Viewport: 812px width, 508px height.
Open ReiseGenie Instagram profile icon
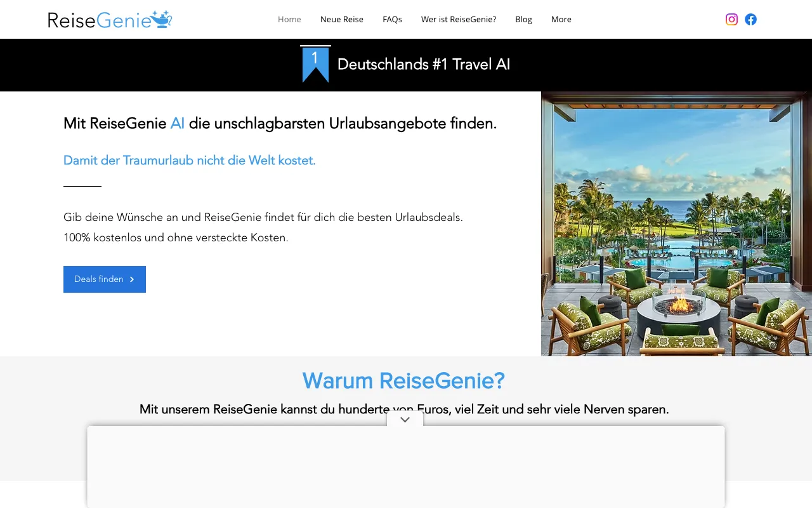731,19
